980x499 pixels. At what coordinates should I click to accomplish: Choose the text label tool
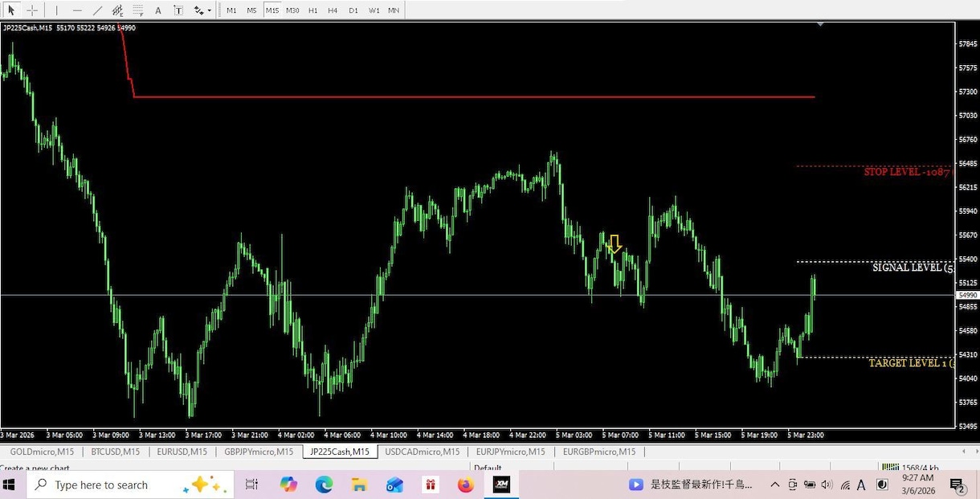click(178, 10)
